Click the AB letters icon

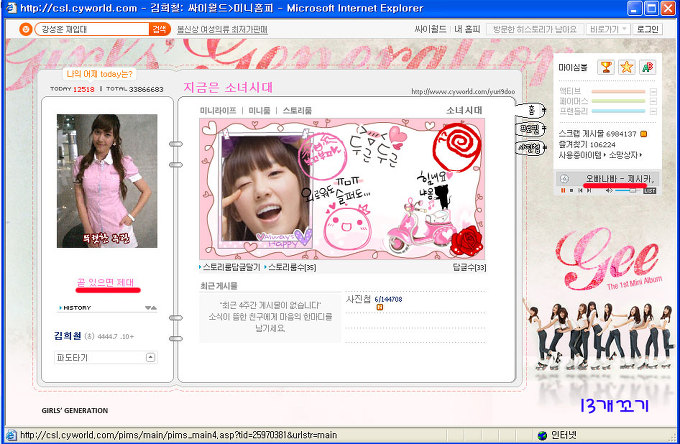tap(647, 67)
